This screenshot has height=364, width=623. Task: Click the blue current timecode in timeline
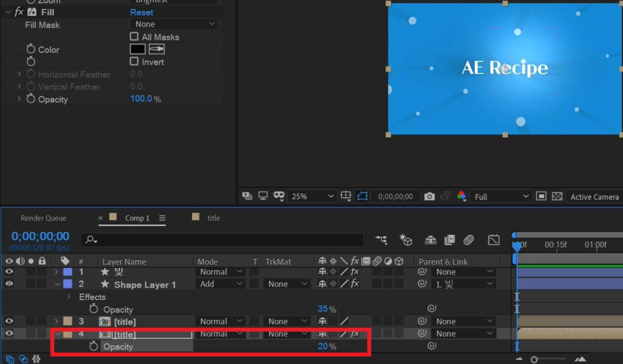[x=40, y=237]
